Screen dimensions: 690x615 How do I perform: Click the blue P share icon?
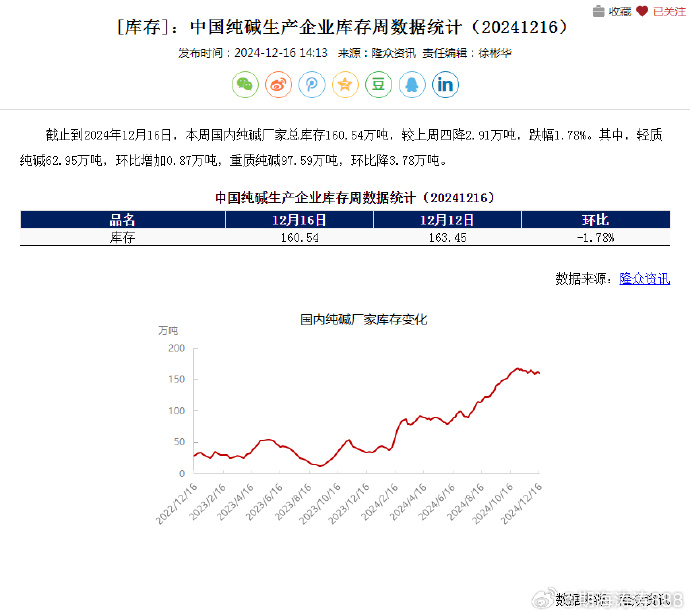click(312, 84)
